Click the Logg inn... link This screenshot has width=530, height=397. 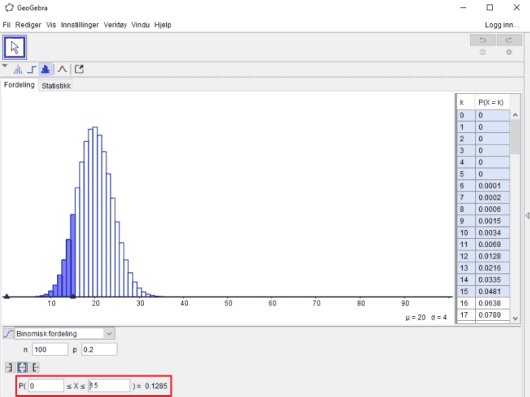(x=502, y=25)
